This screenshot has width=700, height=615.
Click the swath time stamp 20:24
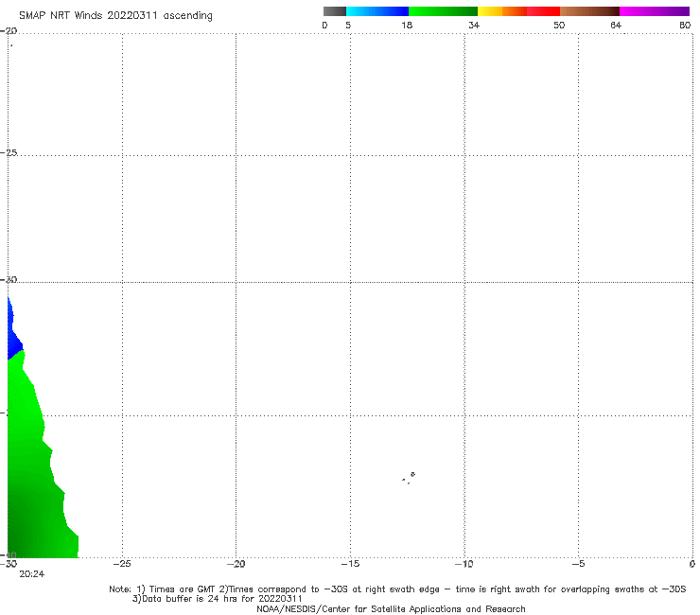(32, 574)
